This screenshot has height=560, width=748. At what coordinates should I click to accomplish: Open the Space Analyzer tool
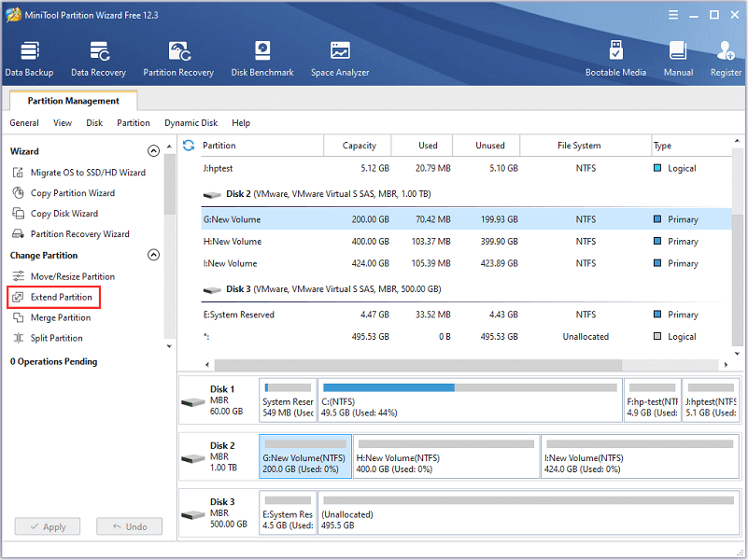click(340, 59)
